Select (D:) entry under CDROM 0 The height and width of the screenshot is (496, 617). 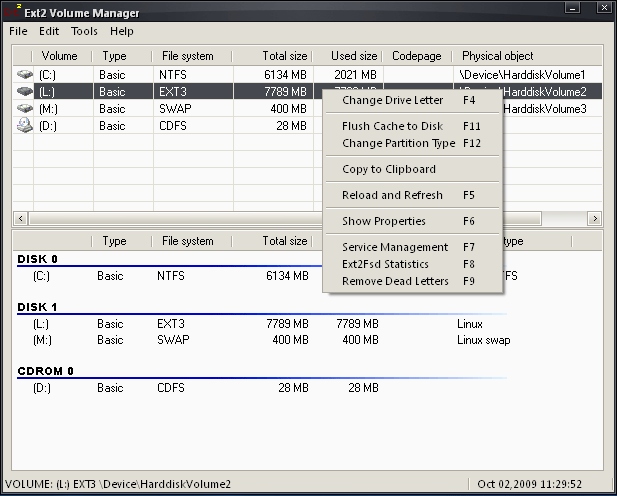(x=42, y=388)
